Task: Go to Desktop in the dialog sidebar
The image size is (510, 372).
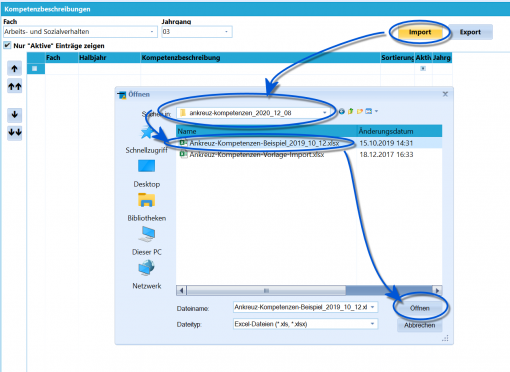Action: point(147,174)
